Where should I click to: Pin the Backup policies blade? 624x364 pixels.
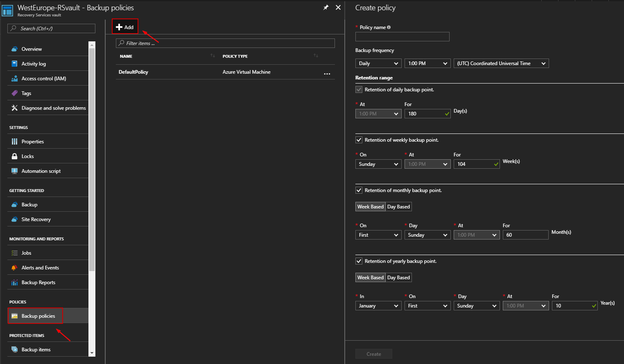click(x=326, y=7)
